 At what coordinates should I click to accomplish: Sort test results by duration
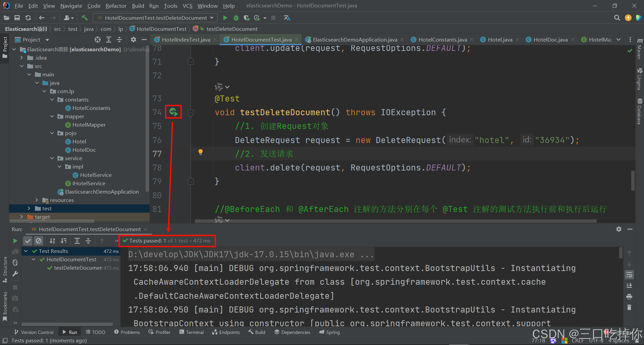[x=63, y=241]
